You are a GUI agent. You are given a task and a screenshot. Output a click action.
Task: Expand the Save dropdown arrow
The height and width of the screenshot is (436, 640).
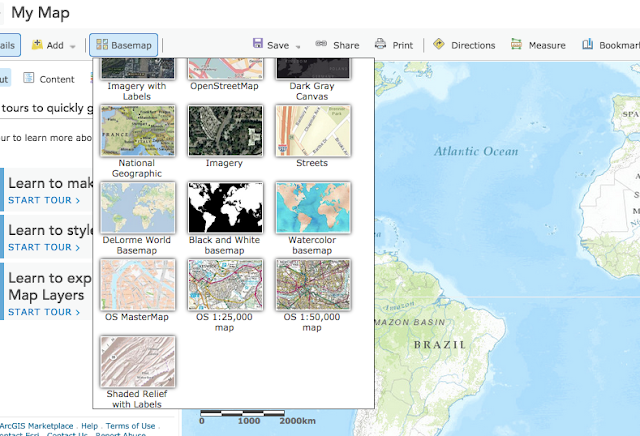[x=298, y=47]
